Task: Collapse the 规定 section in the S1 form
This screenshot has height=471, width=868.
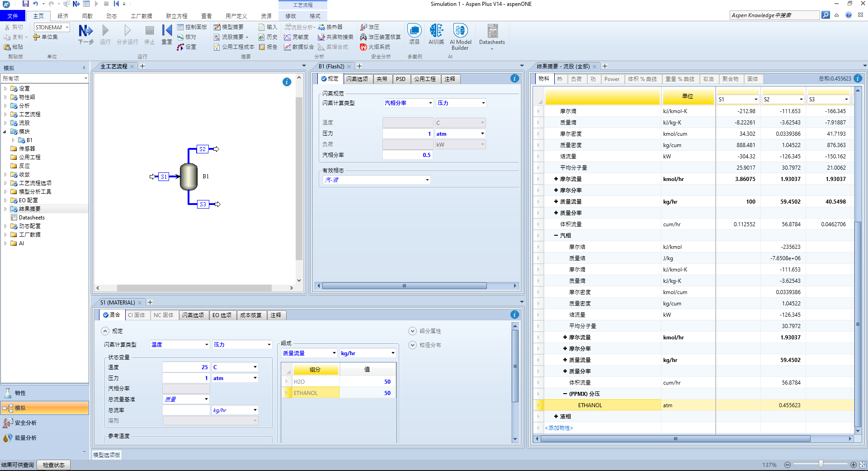Action: [105, 331]
